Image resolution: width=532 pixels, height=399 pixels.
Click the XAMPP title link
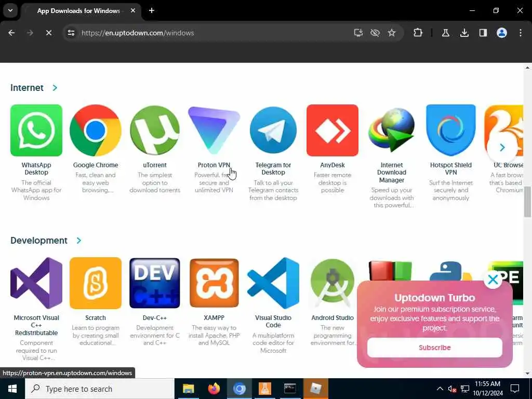[214, 318]
